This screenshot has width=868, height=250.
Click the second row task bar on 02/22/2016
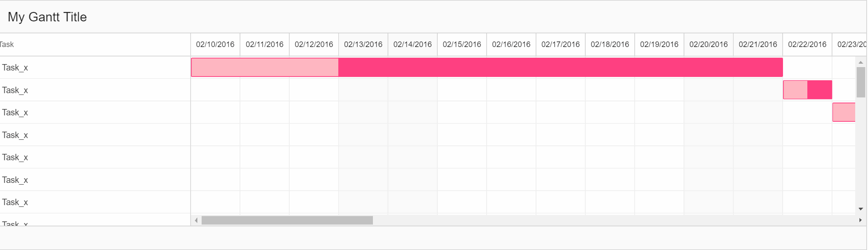point(807,90)
